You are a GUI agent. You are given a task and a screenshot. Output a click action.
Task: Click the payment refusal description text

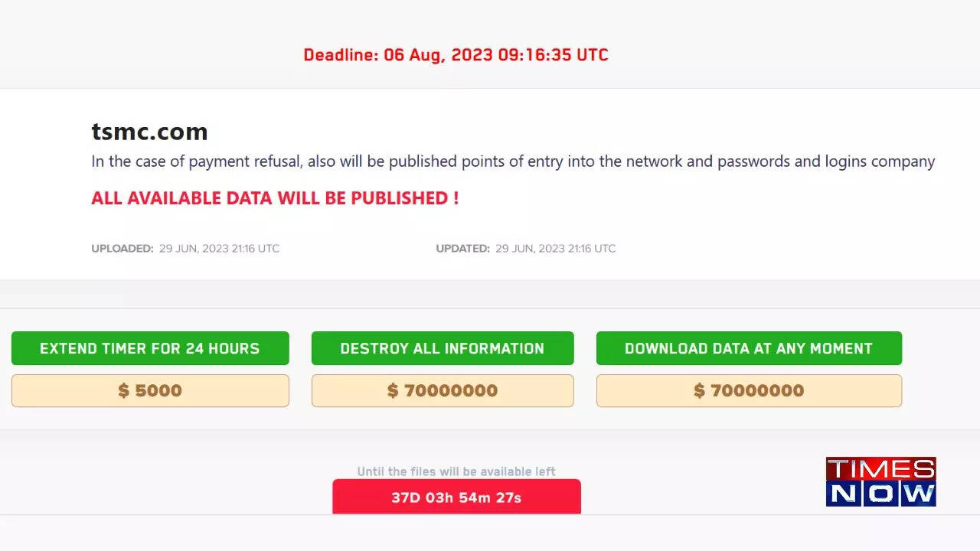513,161
